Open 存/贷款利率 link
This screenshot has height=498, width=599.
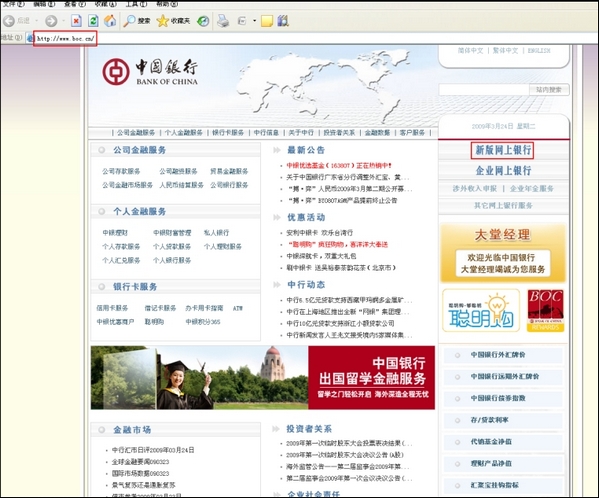489,420
